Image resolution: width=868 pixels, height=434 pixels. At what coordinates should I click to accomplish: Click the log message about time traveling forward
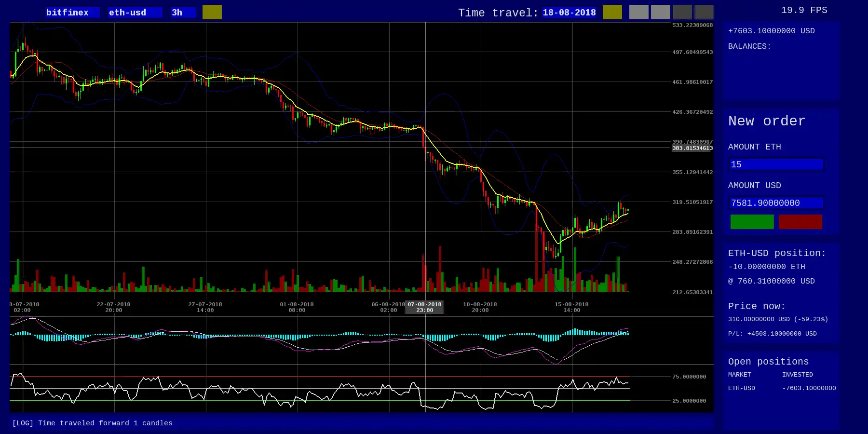92,423
